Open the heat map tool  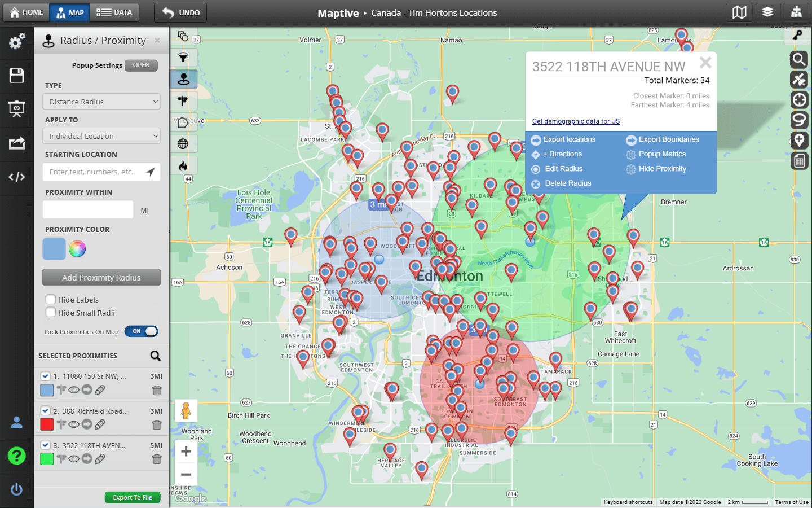coord(184,165)
